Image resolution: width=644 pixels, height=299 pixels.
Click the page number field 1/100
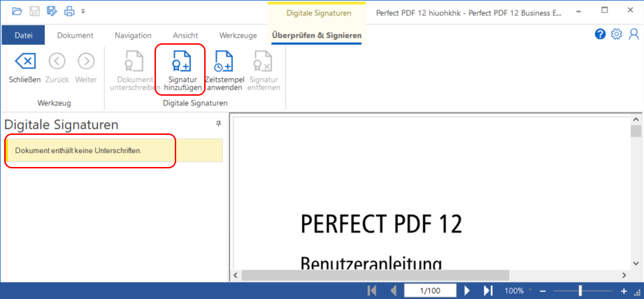430,291
